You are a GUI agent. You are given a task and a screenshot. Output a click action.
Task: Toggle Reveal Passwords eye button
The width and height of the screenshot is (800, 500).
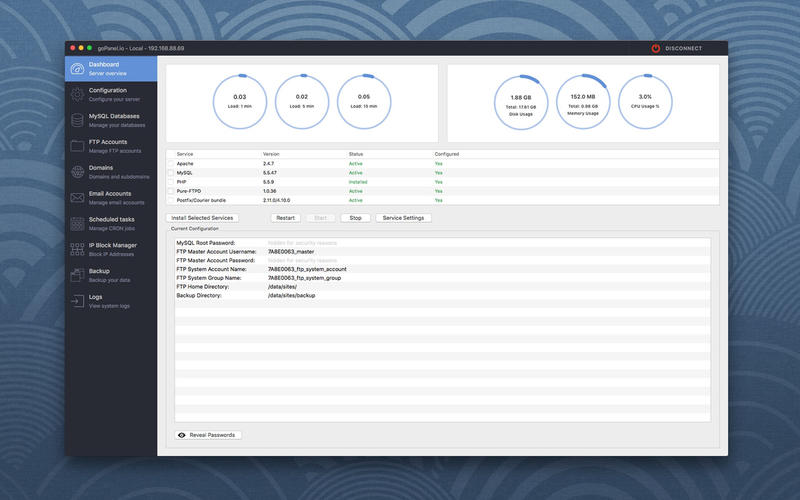[x=207, y=435]
